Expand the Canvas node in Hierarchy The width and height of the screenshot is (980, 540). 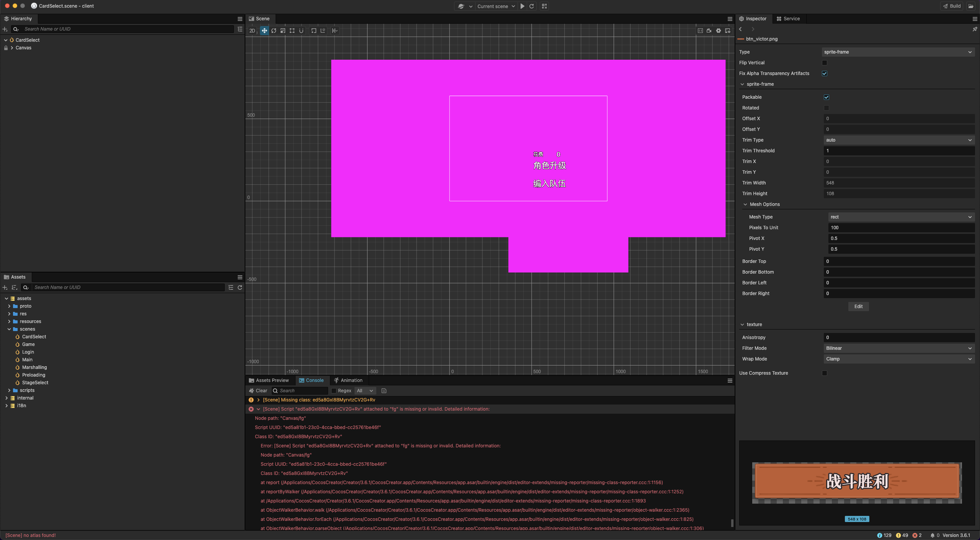pos(12,48)
